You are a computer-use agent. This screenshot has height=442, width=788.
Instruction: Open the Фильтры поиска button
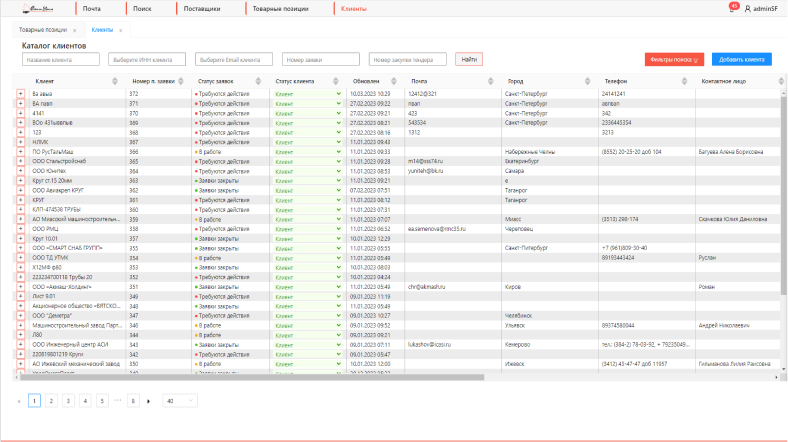[x=674, y=59]
